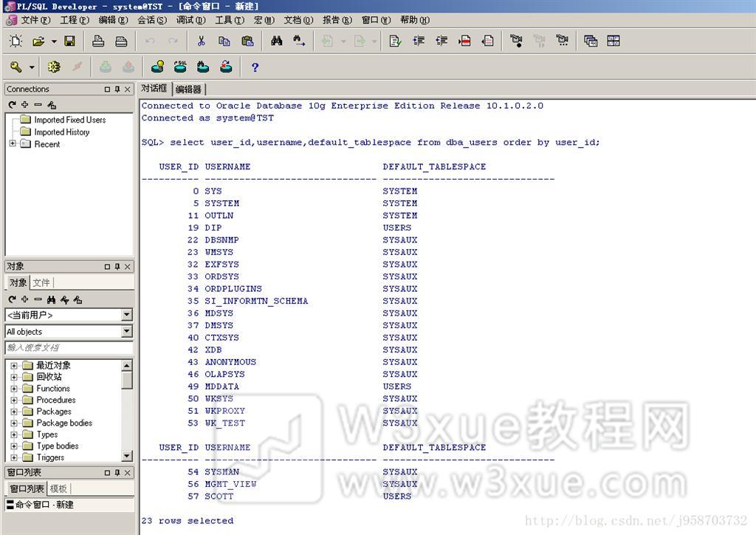The height and width of the screenshot is (535, 756).
Task: Click the SQL database toolbar icon
Action: coord(181,67)
